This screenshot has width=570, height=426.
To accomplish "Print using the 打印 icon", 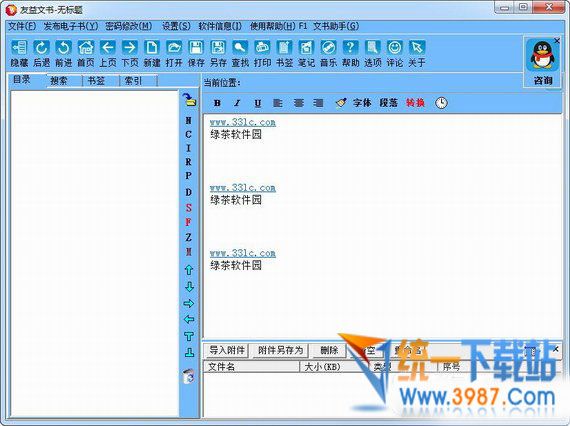I will point(262,53).
